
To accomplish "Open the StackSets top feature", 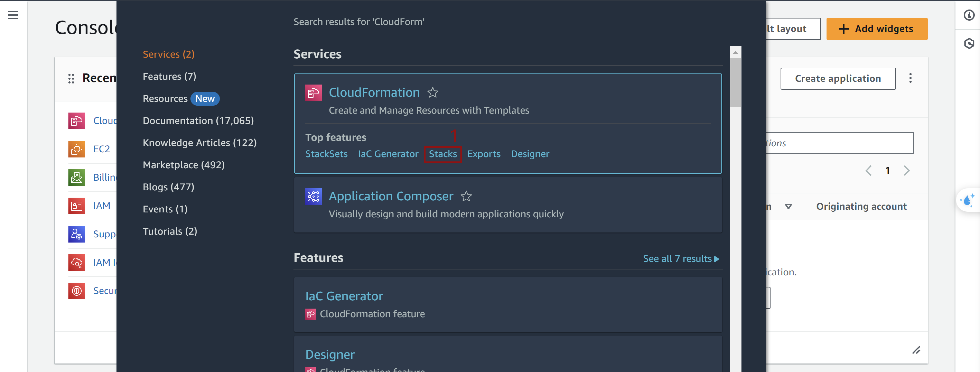I will 326,154.
